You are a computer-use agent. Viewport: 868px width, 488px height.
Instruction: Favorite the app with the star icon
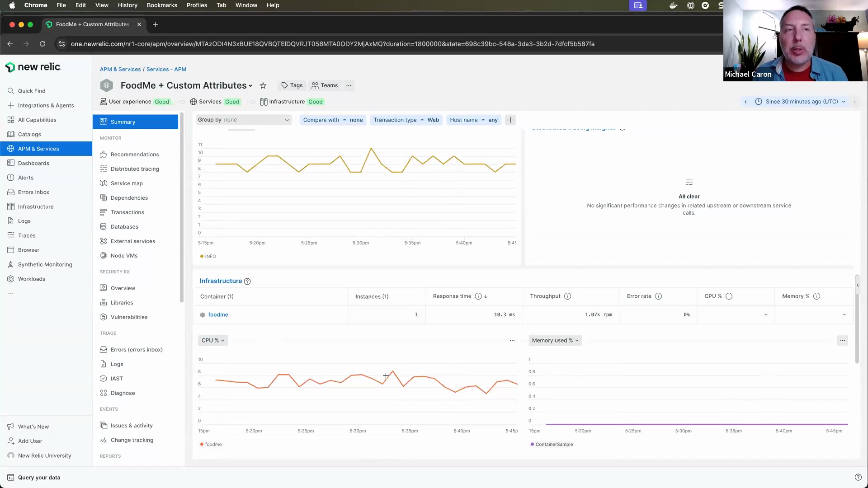pyautogui.click(x=263, y=86)
